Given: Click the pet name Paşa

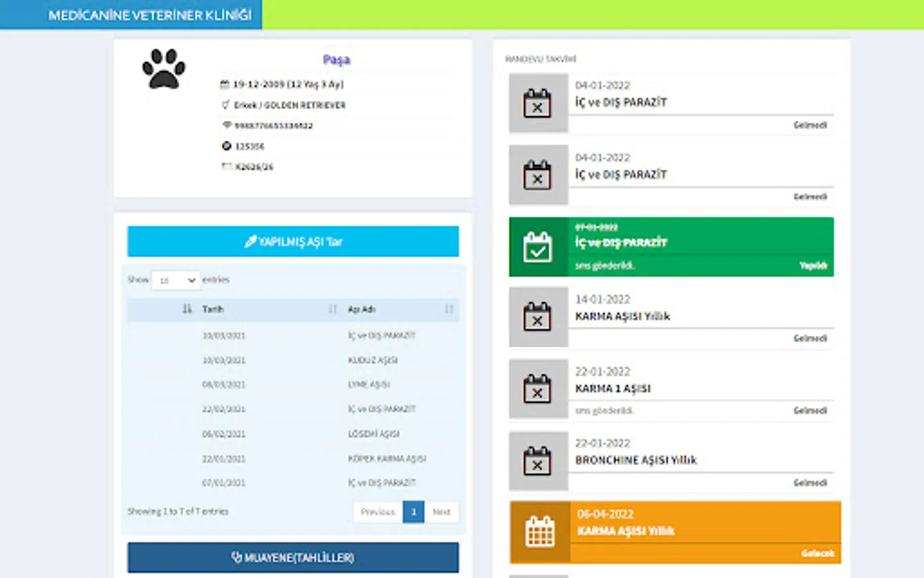Looking at the screenshot, I should coord(336,60).
